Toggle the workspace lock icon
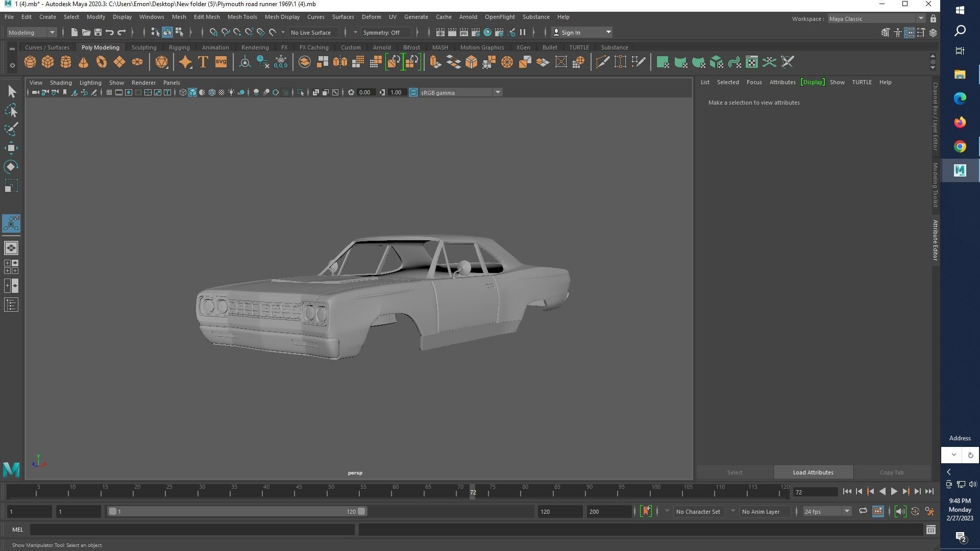The image size is (980, 551). click(933, 19)
